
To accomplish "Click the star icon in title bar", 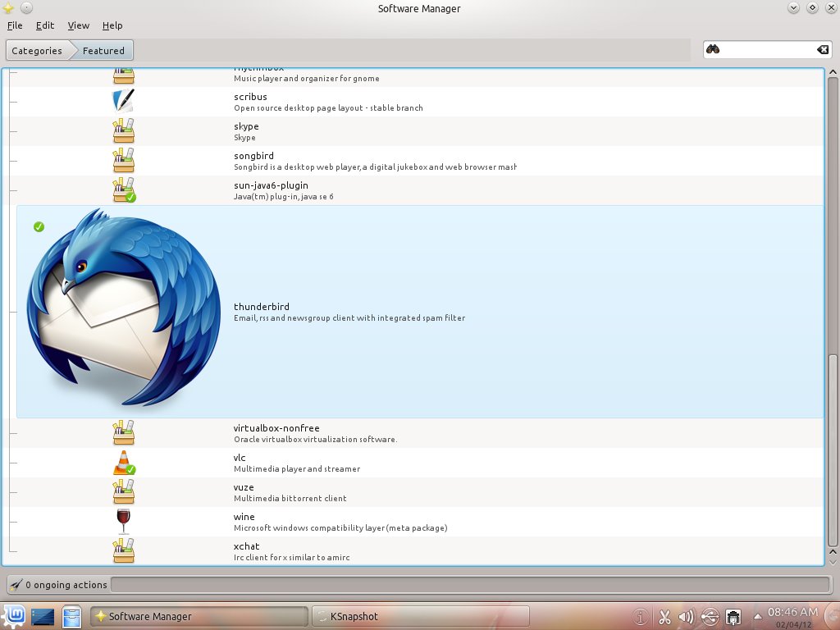I will click(x=8, y=8).
